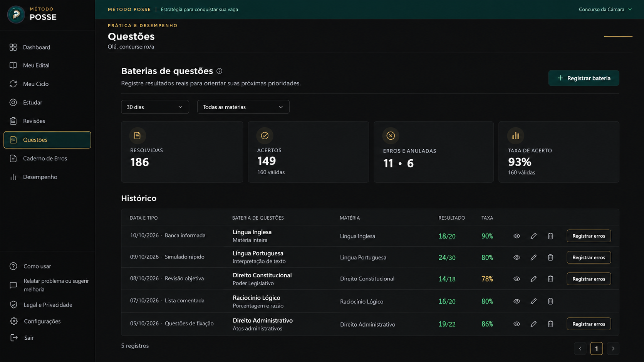Image resolution: width=644 pixels, height=362 pixels.
Task: Register errors for Língua Portuguesa battery
Action: [x=589, y=257]
